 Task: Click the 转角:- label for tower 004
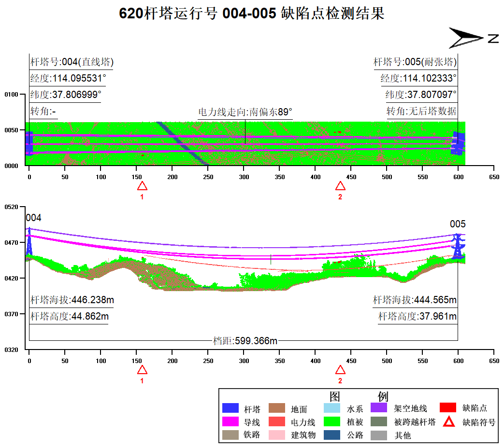click(x=43, y=111)
